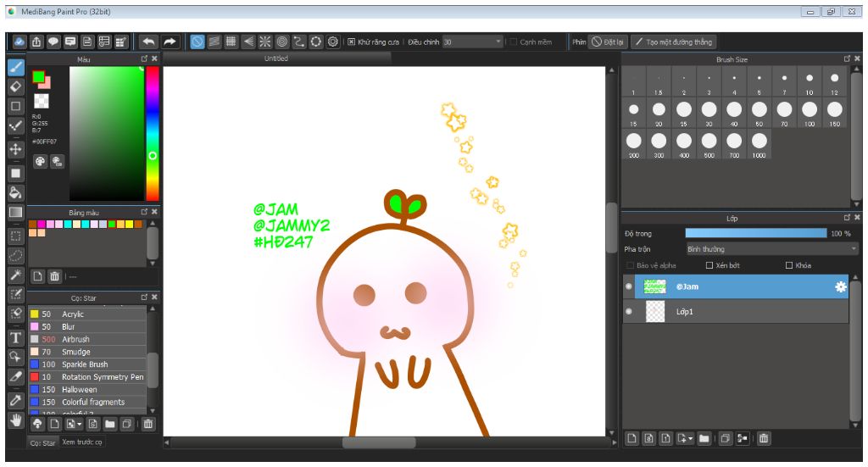Screen dimensions: 868x467
Task: Adjust Độ trong opacity slider
Action: (755, 234)
